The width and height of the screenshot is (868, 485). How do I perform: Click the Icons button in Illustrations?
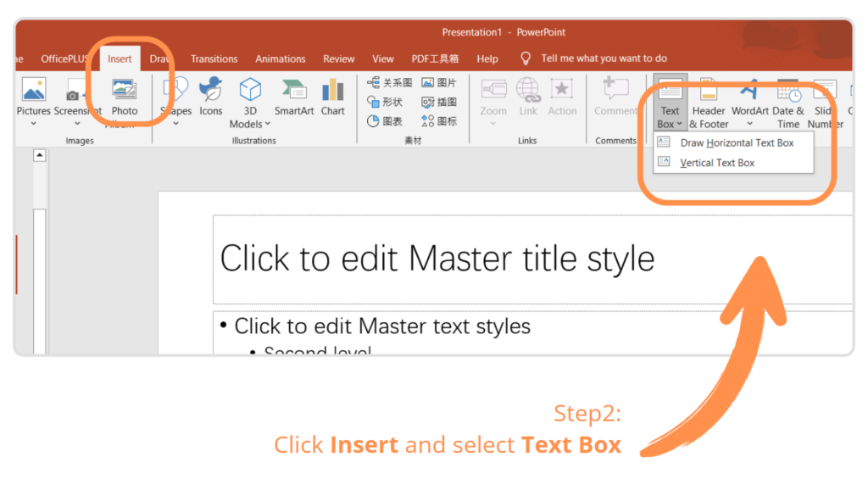coord(210,96)
